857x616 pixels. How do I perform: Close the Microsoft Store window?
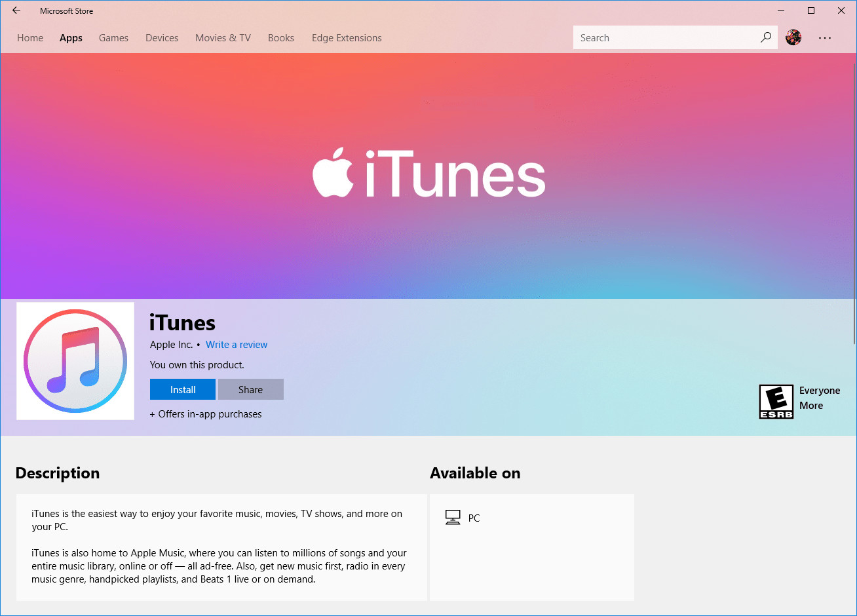841,10
